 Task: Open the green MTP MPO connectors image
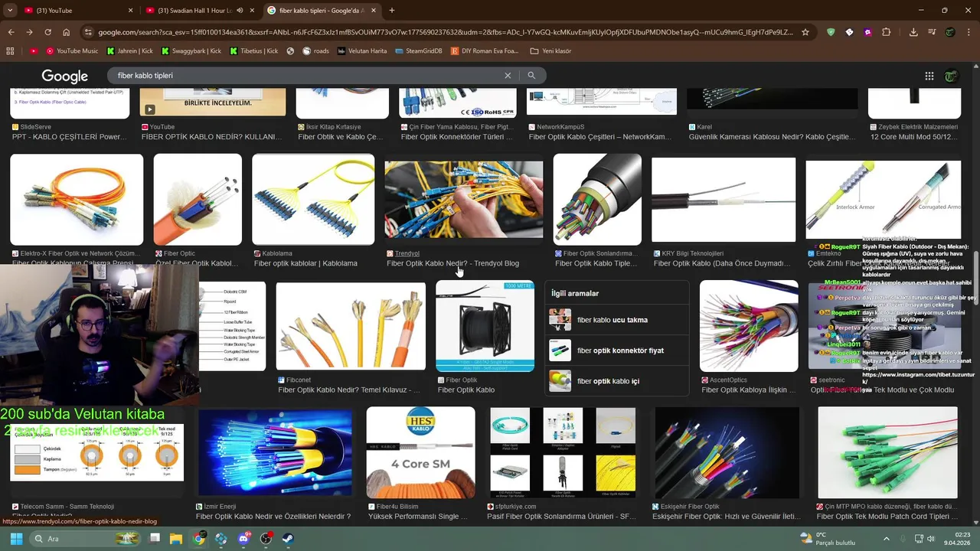pos(887,452)
